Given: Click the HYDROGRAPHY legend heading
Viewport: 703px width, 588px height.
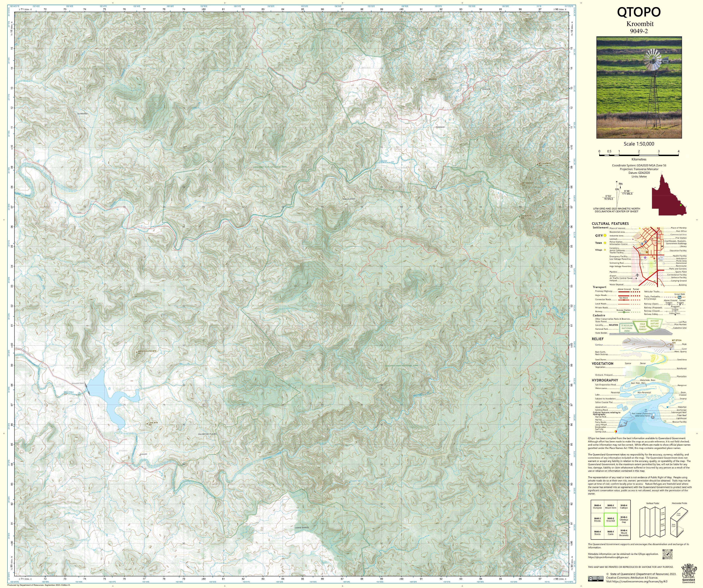Looking at the screenshot, I should pyautogui.click(x=605, y=380).
